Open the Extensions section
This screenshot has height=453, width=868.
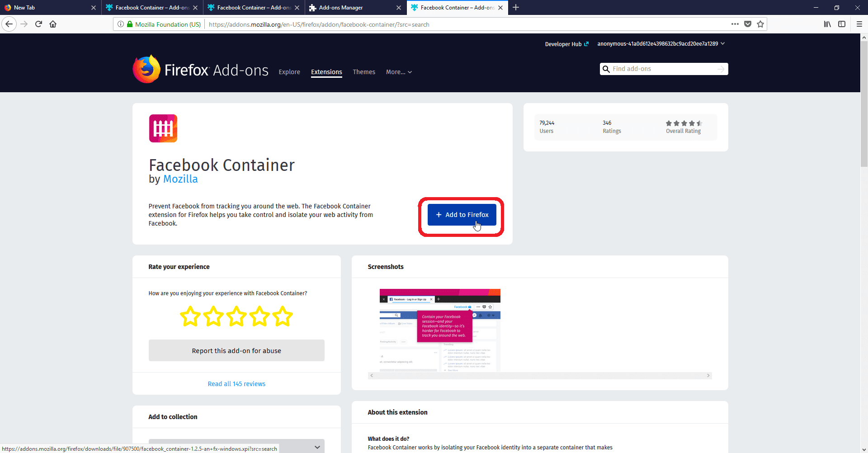point(326,72)
